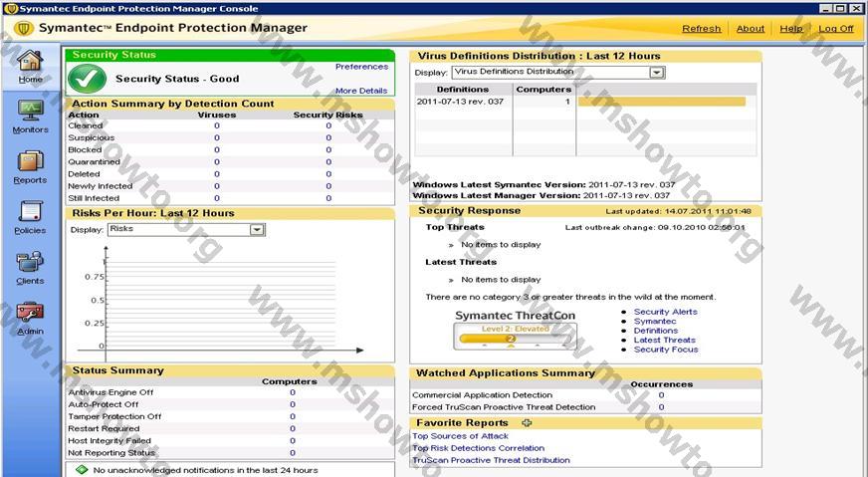
Task: Click the title bar Symantec console icon
Action: click(11, 8)
